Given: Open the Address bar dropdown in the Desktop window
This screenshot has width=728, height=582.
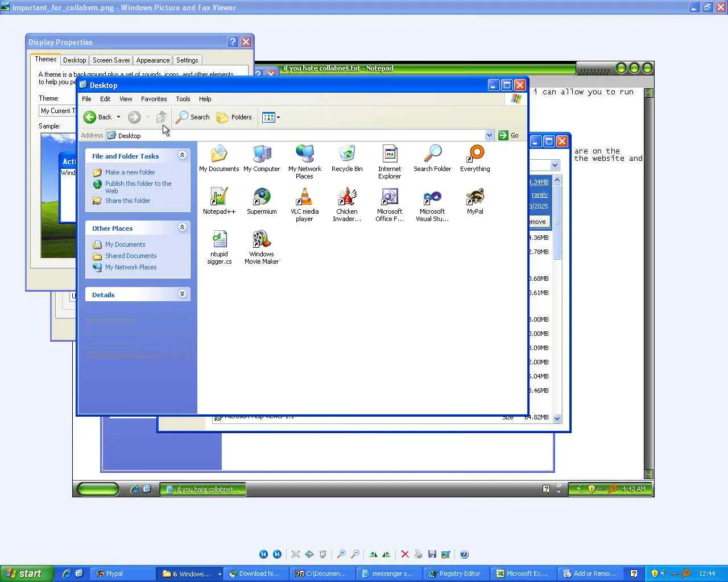Looking at the screenshot, I should tap(489, 135).
